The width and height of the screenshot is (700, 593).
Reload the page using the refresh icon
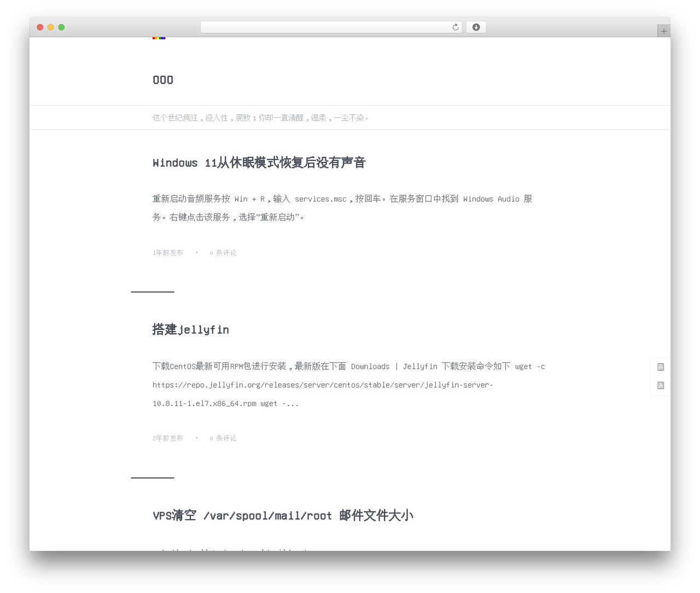[x=455, y=27]
